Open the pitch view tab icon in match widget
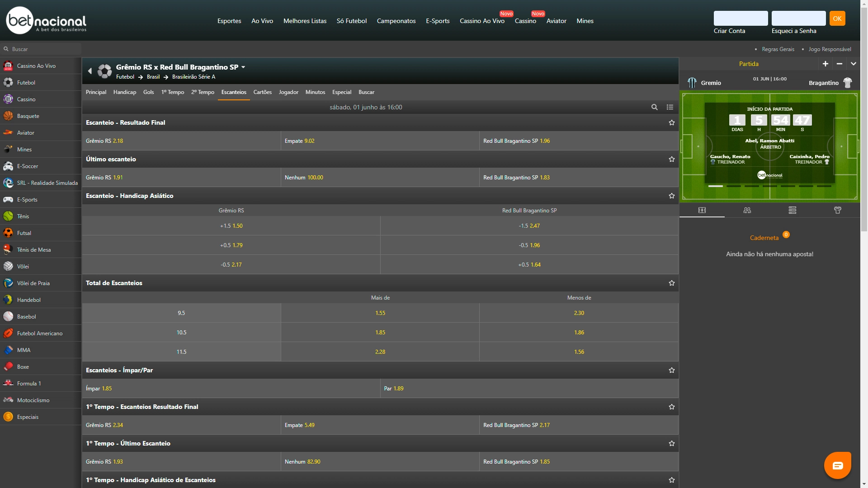The image size is (868, 488). tap(702, 210)
